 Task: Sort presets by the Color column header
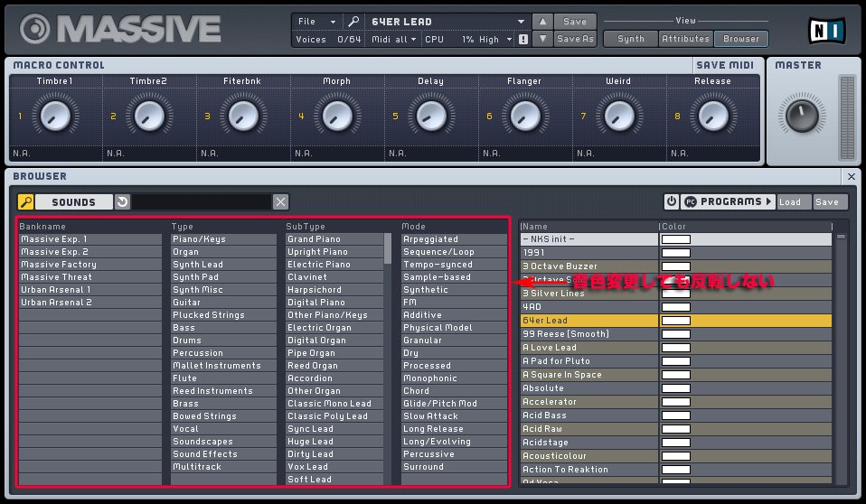pyautogui.click(x=746, y=227)
